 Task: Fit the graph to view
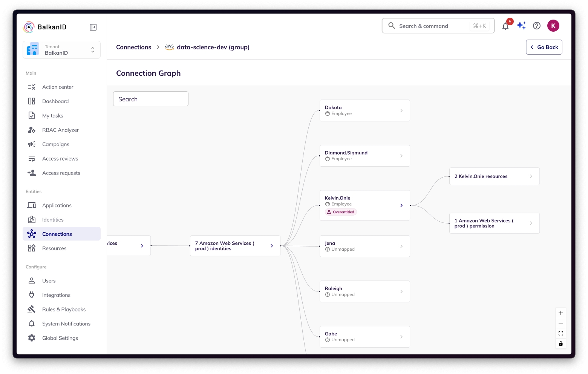click(x=561, y=333)
